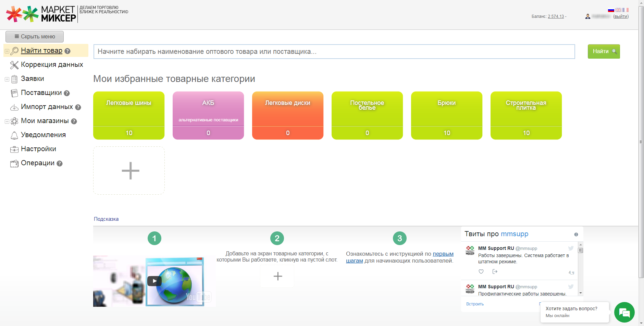Image resolution: width=644 pixels, height=326 pixels.
Task: Click the tweets widget scroll-down arrow
Action: pyautogui.click(x=581, y=293)
